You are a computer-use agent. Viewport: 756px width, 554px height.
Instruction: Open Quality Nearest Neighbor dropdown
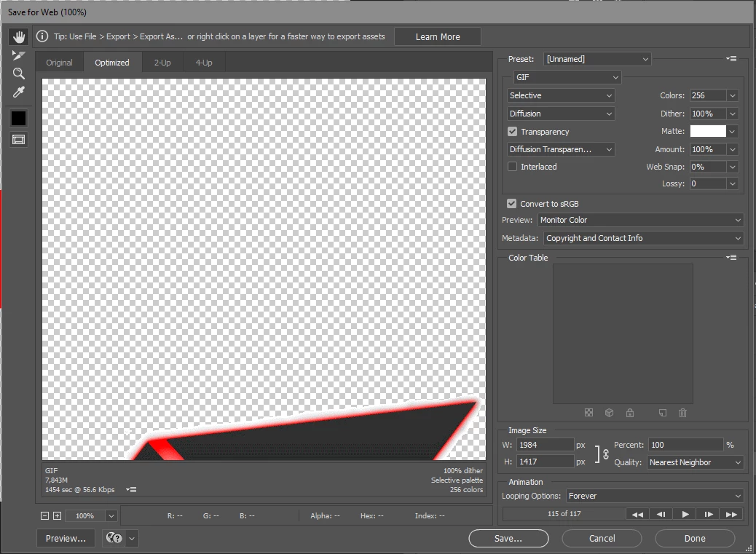[696, 462]
